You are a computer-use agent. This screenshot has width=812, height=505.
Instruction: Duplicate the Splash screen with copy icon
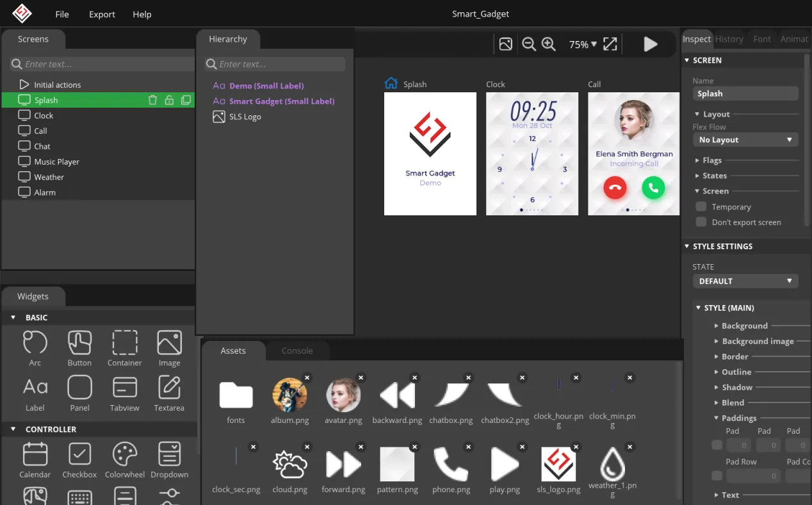click(x=186, y=100)
